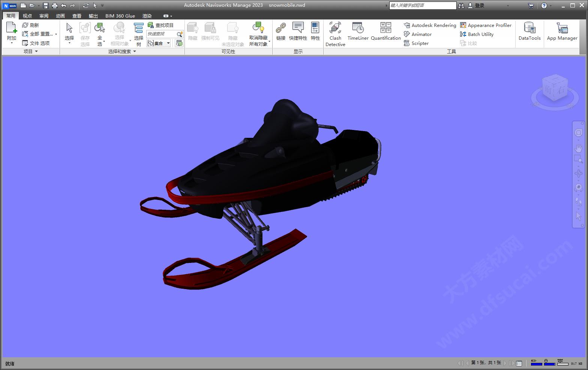This screenshot has width=588, height=370.
Task: Click the Append (附加) file icon
Action: point(12,28)
